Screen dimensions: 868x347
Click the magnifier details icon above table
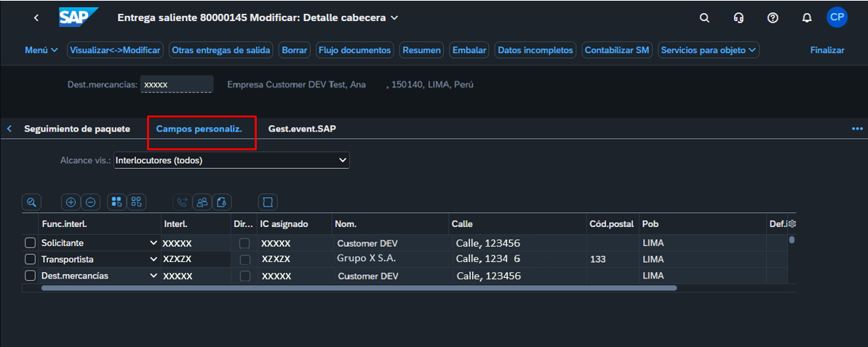pyautogui.click(x=31, y=202)
